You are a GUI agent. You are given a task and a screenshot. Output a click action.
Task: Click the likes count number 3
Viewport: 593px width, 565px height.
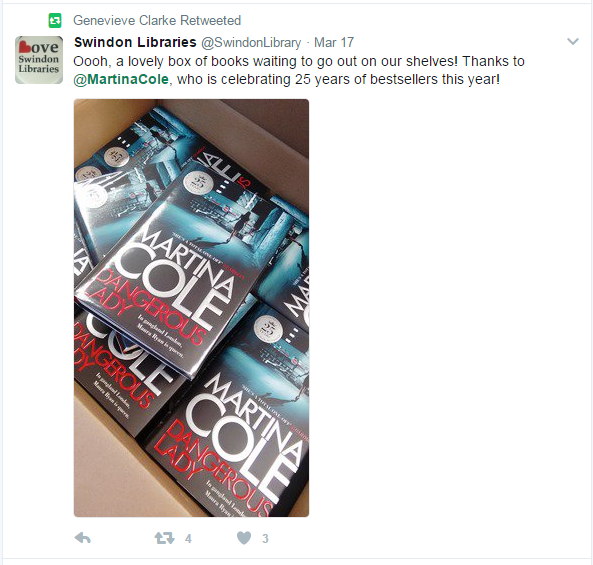pyautogui.click(x=265, y=538)
